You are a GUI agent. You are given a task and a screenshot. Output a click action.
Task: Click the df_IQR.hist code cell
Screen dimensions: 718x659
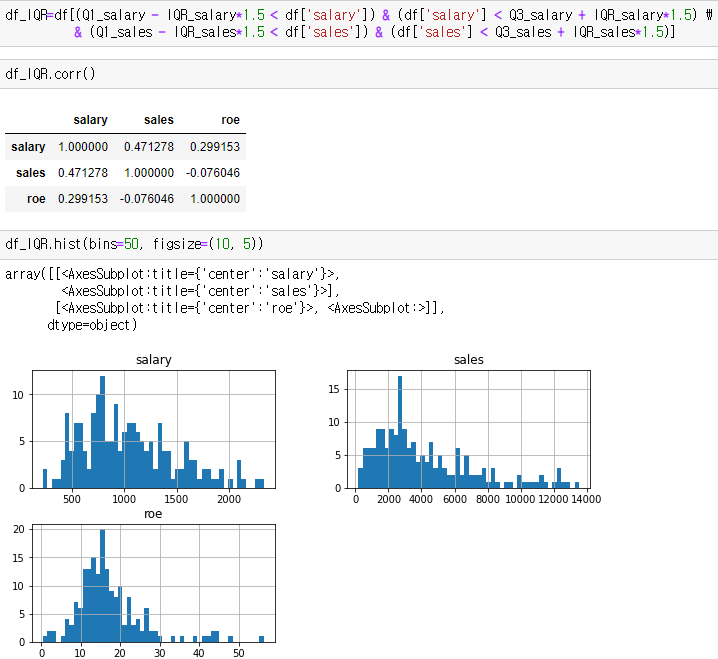pos(359,244)
